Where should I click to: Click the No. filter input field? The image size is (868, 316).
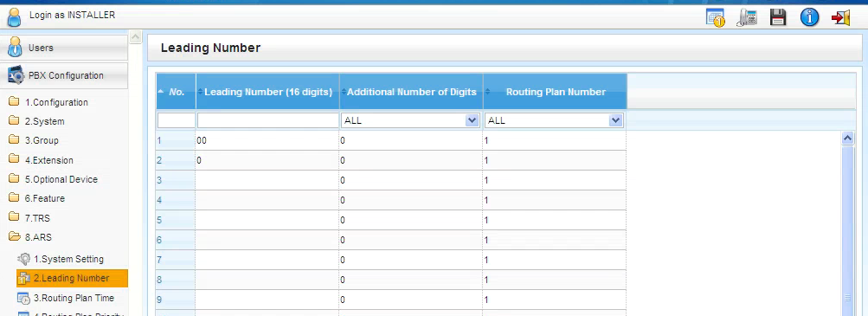click(176, 120)
